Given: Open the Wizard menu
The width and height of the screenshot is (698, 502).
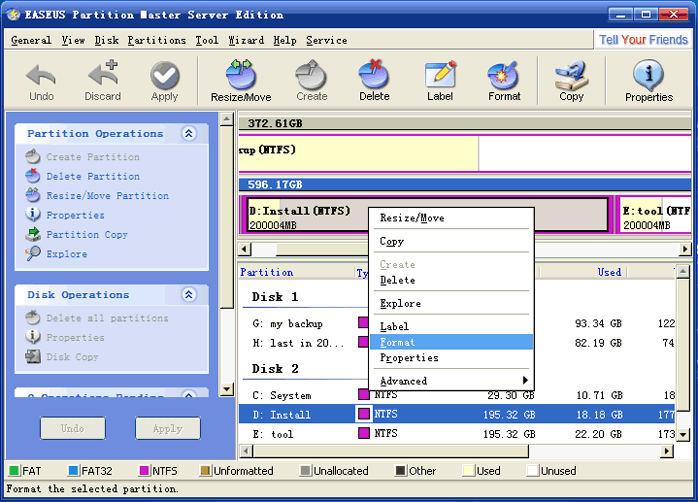Looking at the screenshot, I should (246, 40).
